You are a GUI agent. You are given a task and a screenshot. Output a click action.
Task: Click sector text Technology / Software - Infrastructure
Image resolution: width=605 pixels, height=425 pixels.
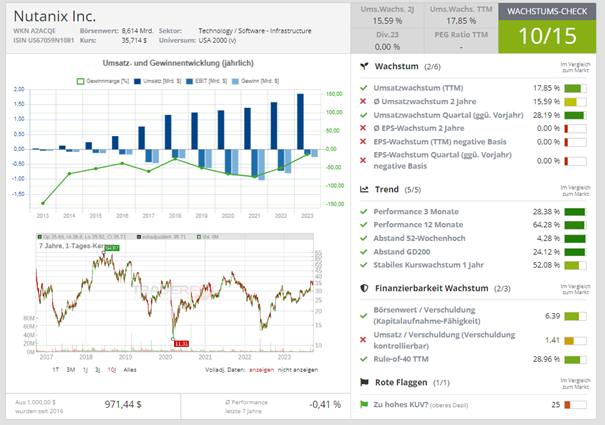click(x=255, y=31)
